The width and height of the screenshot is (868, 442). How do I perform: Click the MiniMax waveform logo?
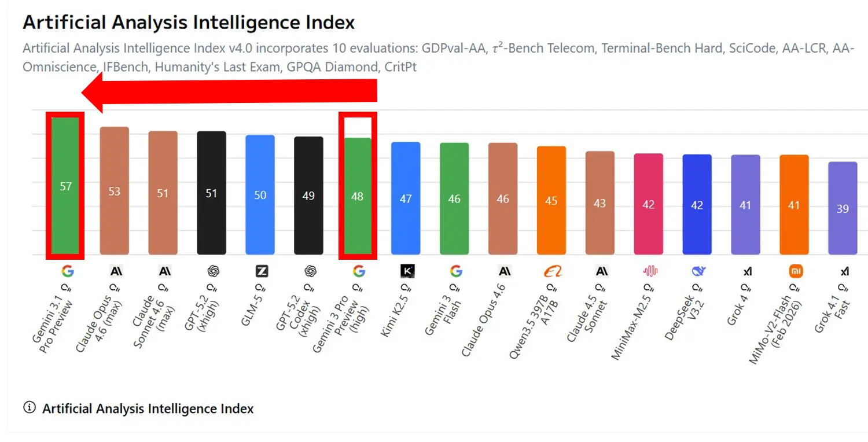click(650, 271)
